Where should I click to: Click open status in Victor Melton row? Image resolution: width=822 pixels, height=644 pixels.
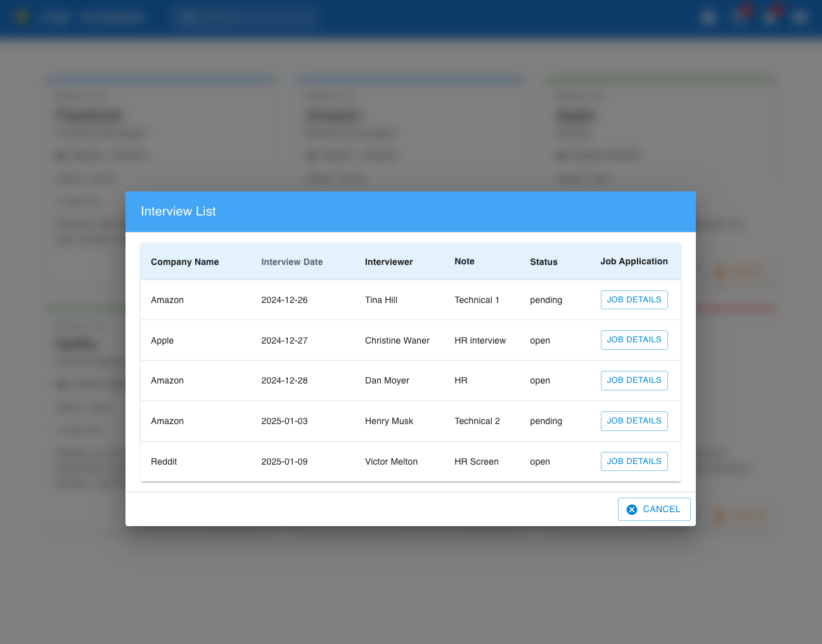(540, 461)
